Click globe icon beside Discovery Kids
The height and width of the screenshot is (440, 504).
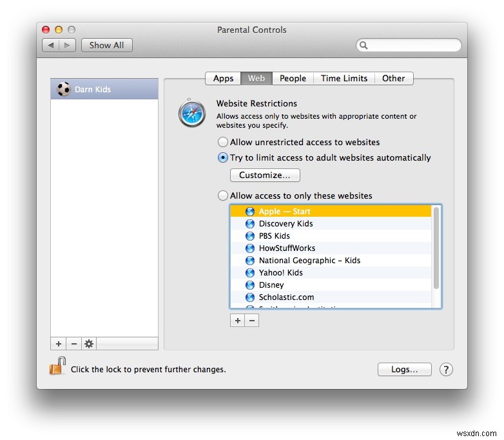click(250, 224)
